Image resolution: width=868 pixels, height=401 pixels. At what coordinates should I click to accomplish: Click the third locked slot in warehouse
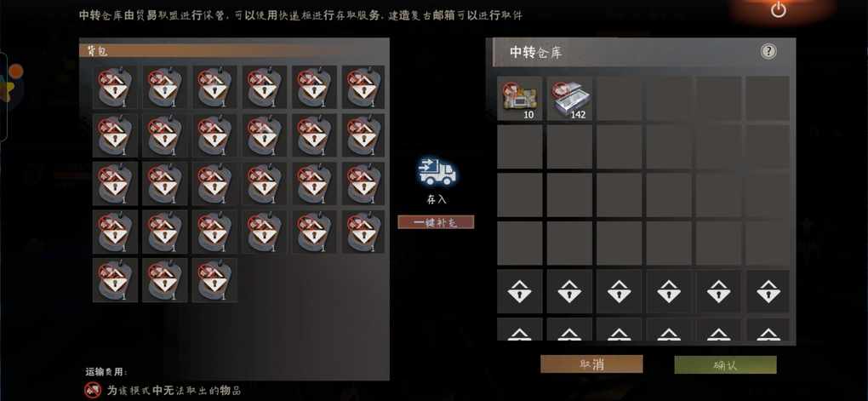pyautogui.click(x=619, y=291)
